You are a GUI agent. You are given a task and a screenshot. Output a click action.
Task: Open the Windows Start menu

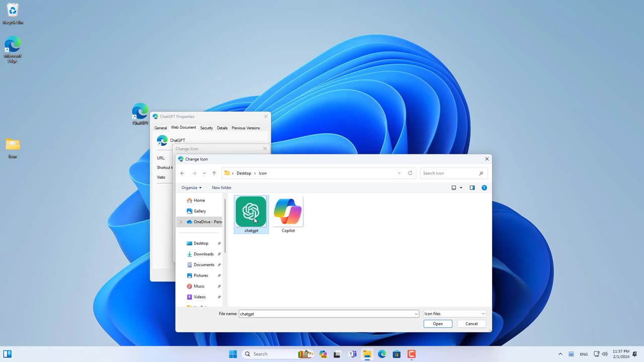[233, 354]
